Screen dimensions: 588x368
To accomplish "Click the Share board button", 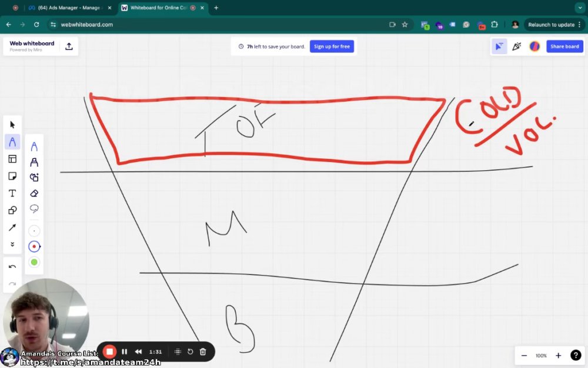I will click(x=564, y=47).
